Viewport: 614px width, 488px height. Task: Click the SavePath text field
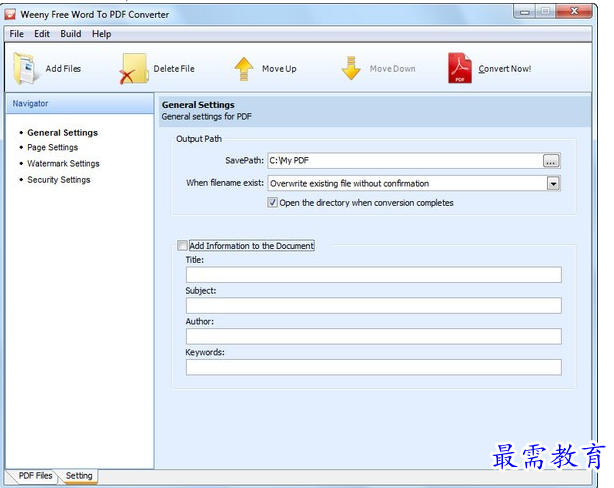point(405,161)
